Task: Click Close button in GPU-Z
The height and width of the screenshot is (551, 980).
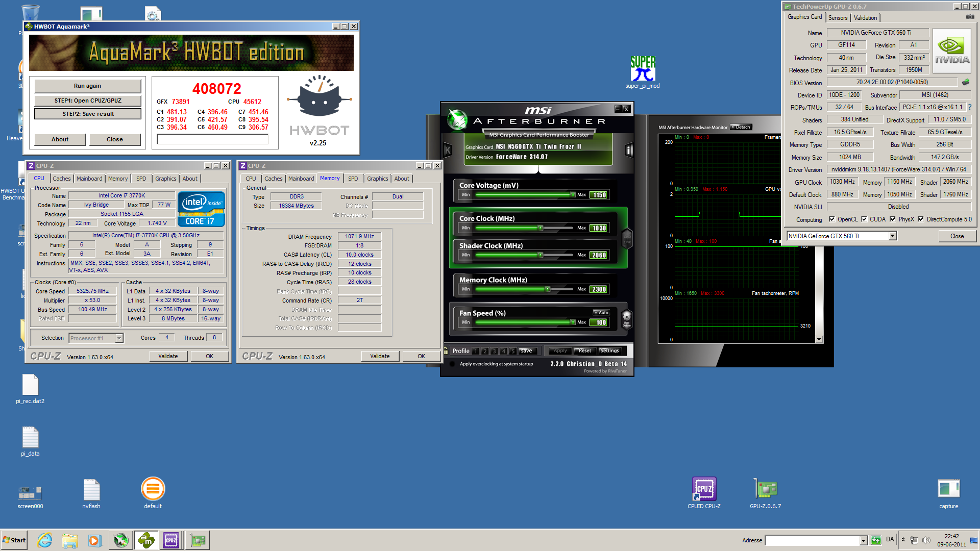Action: pyautogui.click(x=957, y=236)
